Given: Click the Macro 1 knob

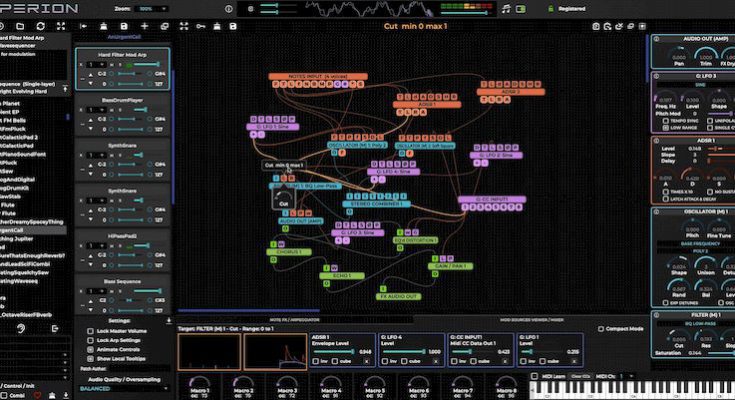Looking at the screenshot, I should coord(199,383).
